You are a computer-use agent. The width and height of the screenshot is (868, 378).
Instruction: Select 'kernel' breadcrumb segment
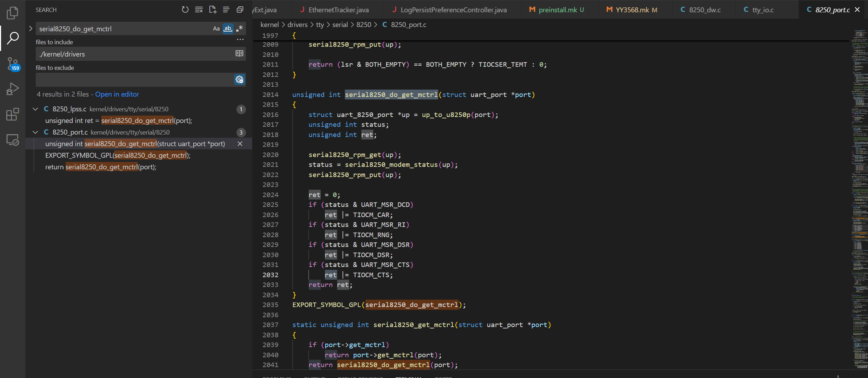(269, 25)
